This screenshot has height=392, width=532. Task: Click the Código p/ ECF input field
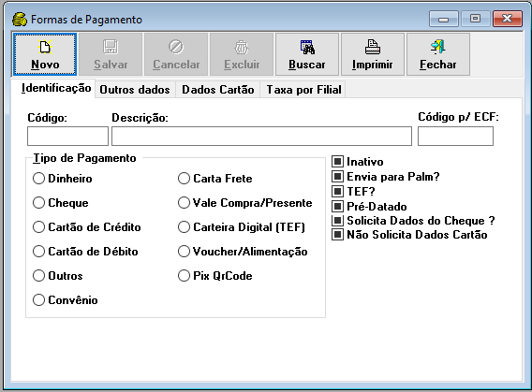(x=455, y=137)
